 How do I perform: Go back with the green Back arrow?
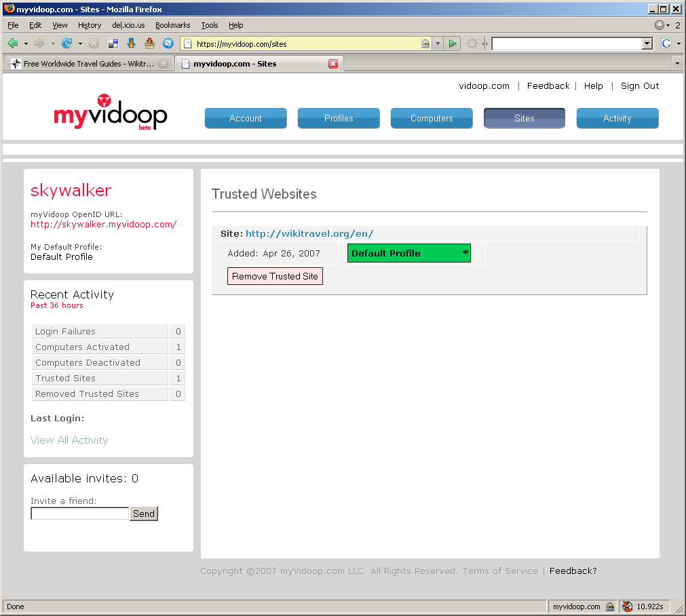pos(13,43)
